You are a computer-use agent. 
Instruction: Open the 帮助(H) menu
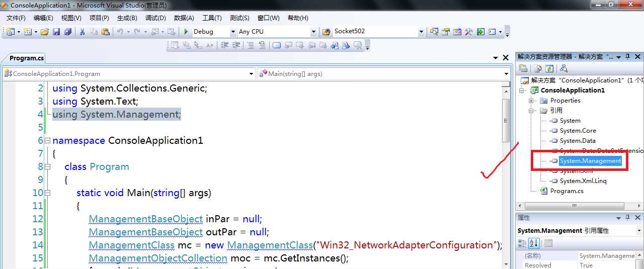point(298,18)
